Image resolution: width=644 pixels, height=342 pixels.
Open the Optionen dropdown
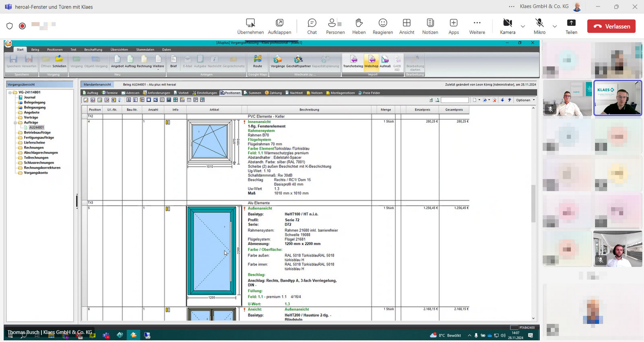point(526,100)
